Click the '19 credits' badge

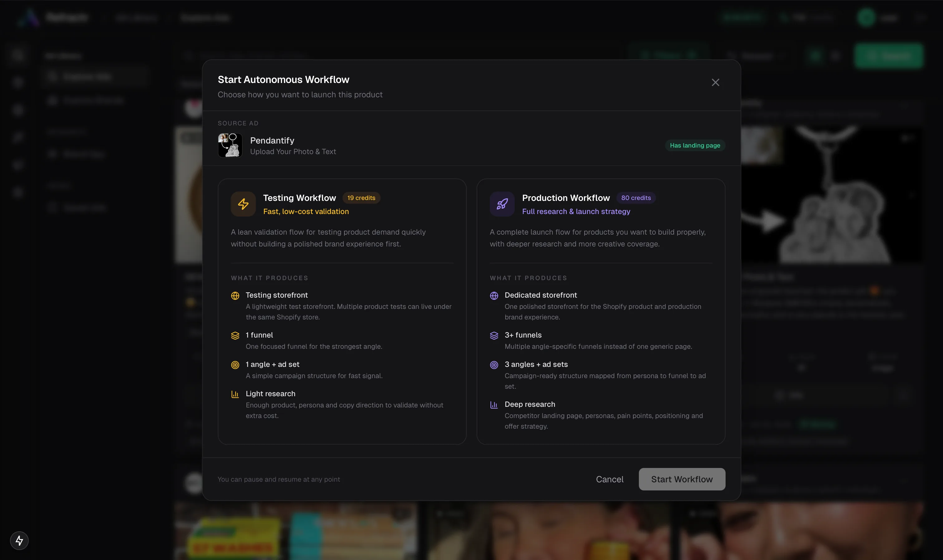[361, 198]
